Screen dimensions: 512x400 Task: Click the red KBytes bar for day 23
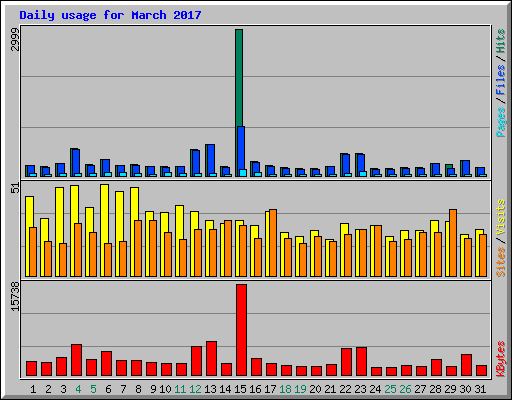(x=361, y=361)
